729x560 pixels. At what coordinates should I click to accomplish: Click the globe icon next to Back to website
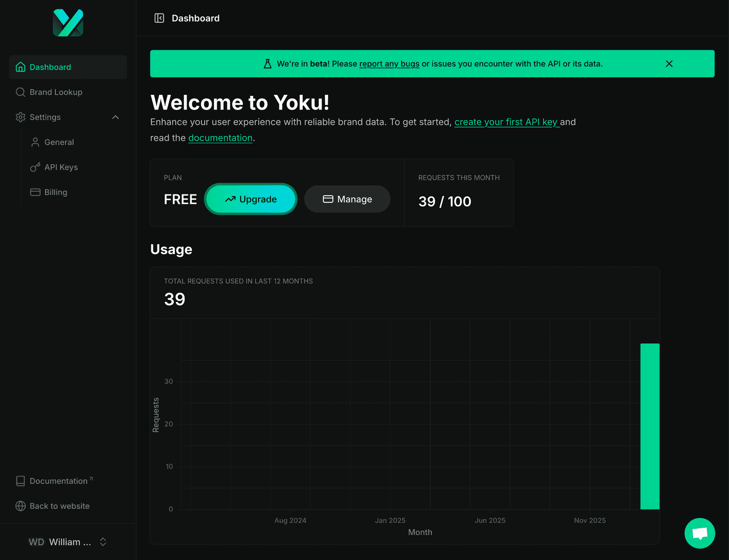(x=20, y=506)
